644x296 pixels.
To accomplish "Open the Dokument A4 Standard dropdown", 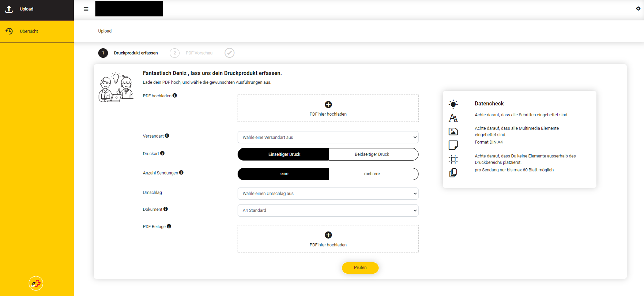I will pyautogui.click(x=328, y=210).
